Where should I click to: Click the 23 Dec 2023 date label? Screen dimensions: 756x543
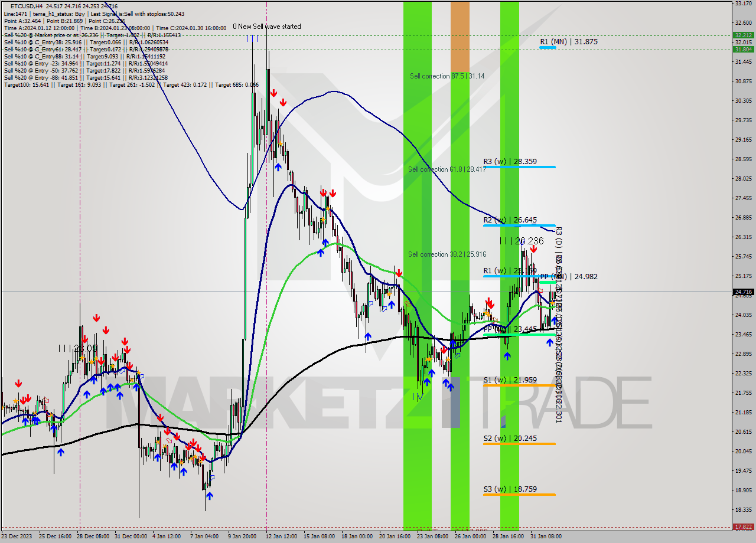tap(18, 537)
